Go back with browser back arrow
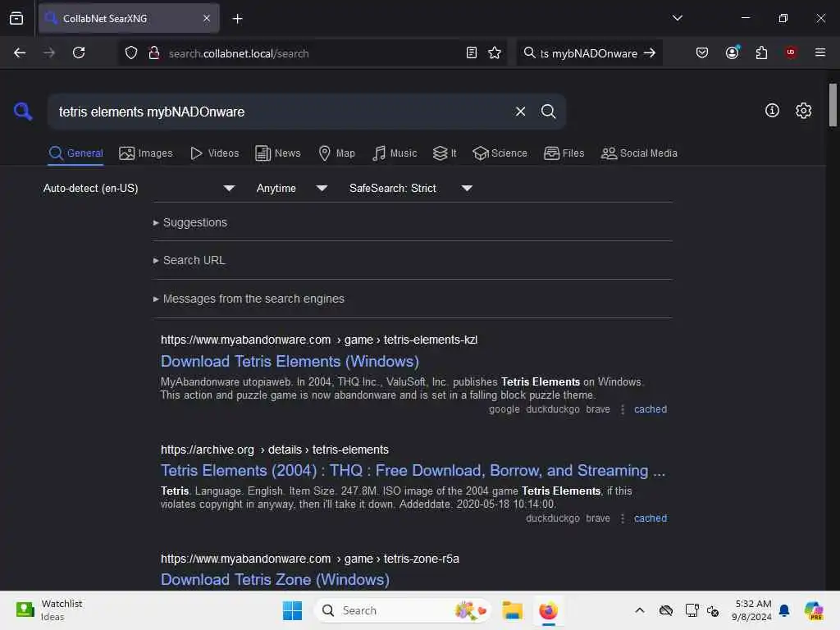Screen dimensions: 840x630 tap(20, 52)
